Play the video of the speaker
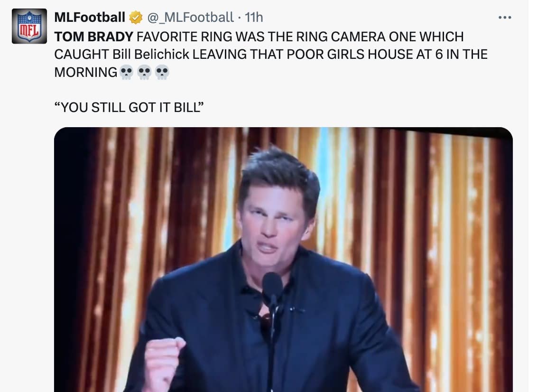Screen dimensions: 537x392 pyautogui.click(x=283, y=260)
